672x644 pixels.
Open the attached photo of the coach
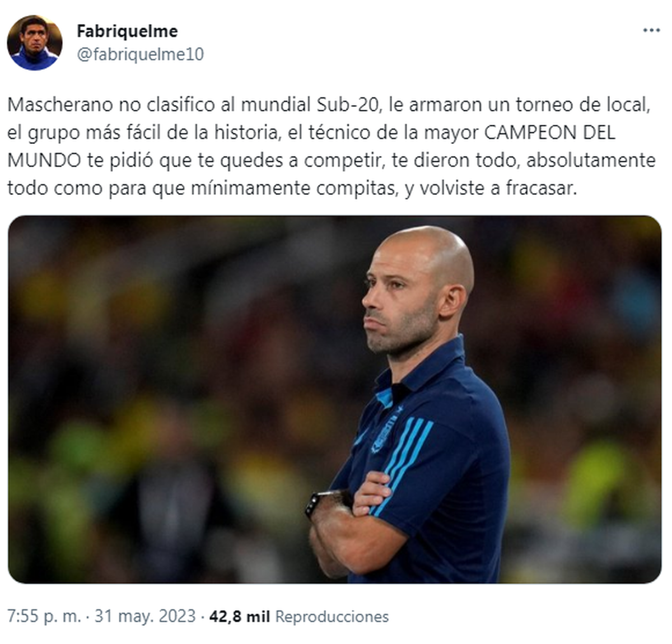[x=334, y=399]
